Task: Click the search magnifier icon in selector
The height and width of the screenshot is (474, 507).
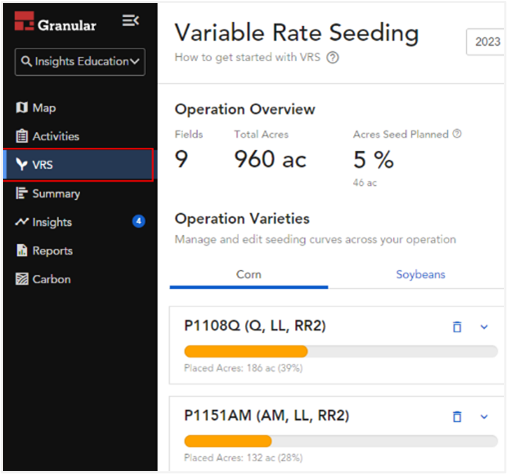Action: coord(26,61)
